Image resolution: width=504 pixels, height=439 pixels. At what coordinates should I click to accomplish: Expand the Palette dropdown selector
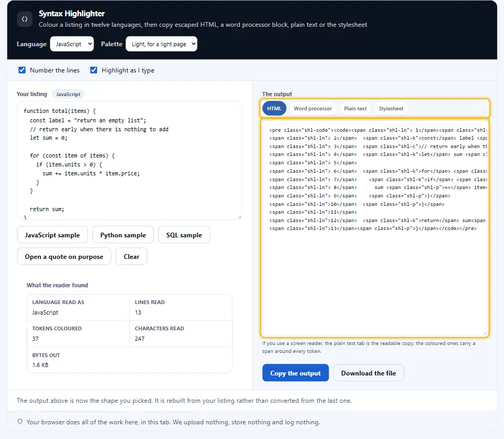pyautogui.click(x=161, y=44)
